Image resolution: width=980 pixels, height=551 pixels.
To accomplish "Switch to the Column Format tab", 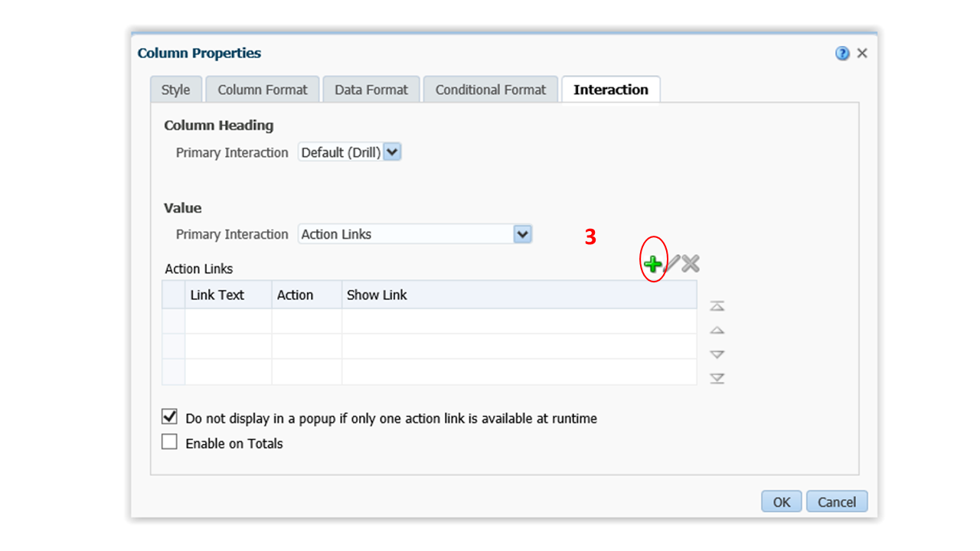I will click(263, 90).
